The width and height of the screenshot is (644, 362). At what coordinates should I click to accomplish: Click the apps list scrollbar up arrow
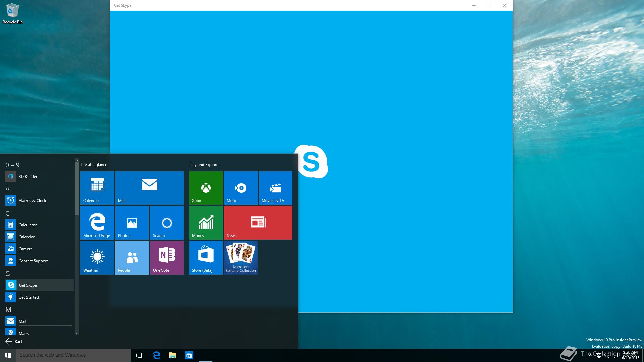point(77,160)
